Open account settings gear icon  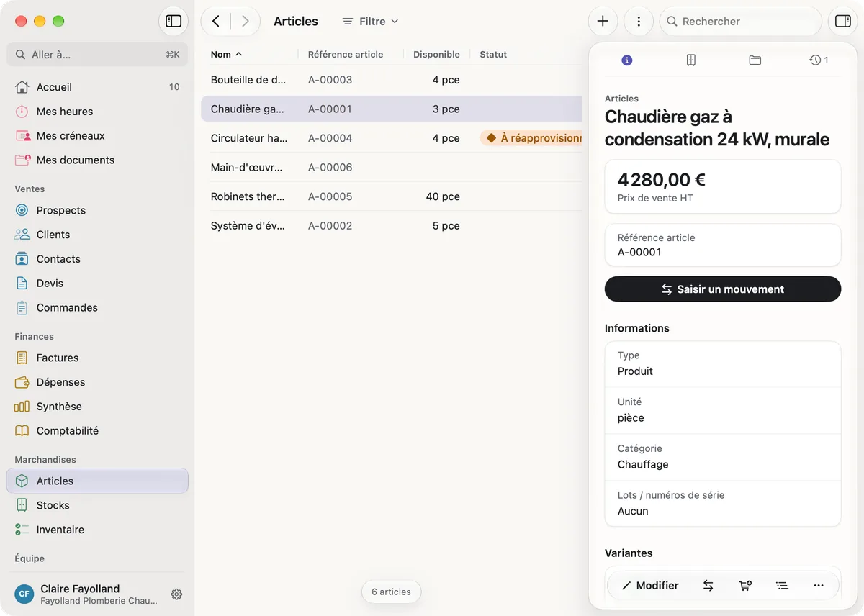[176, 594]
